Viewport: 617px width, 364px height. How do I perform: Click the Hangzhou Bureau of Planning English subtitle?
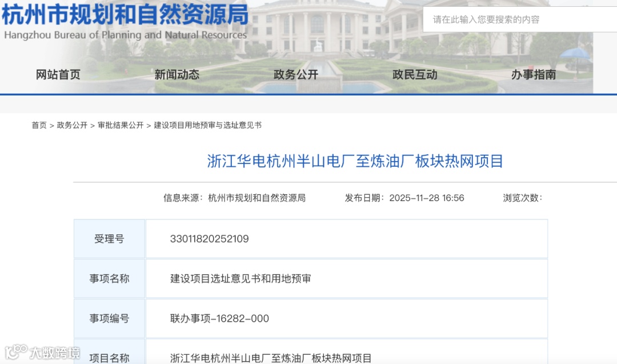pyautogui.click(x=126, y=35)
